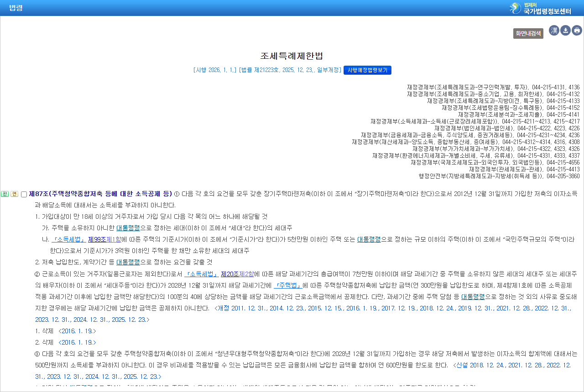Select the 법령 header label
Screen dimensions: 584x392
click(x=16, y=8)
